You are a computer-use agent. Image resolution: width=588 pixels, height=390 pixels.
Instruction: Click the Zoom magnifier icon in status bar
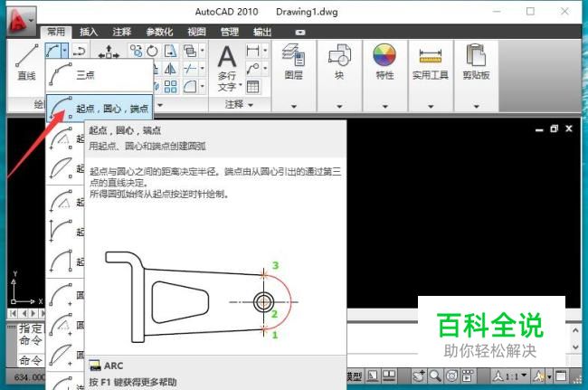[x=435, y=376]
